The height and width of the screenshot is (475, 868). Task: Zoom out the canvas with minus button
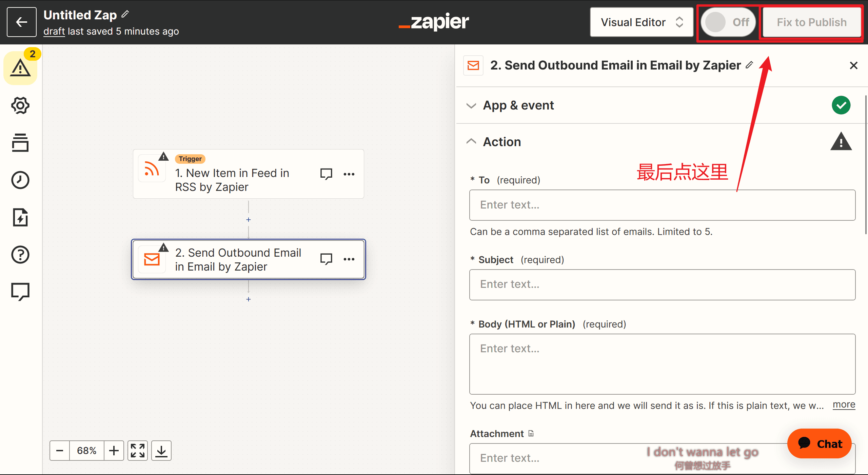pyautogui.click(x=60, y=451)
